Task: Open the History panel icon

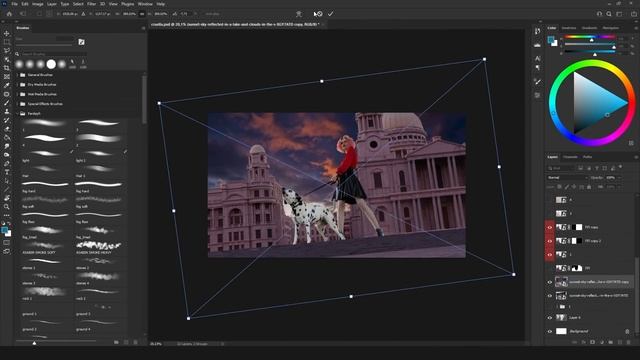Action: 538,31
